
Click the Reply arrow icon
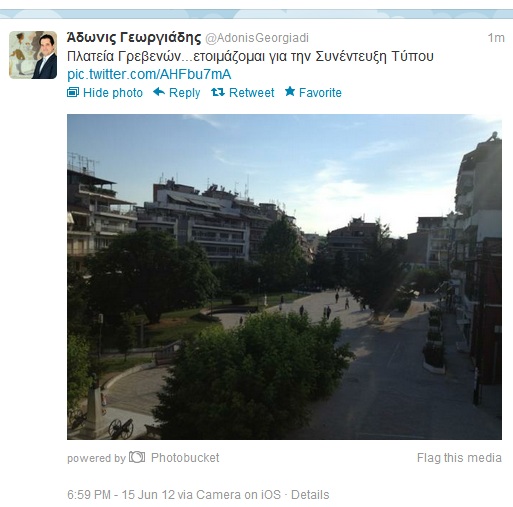(159, 92)
